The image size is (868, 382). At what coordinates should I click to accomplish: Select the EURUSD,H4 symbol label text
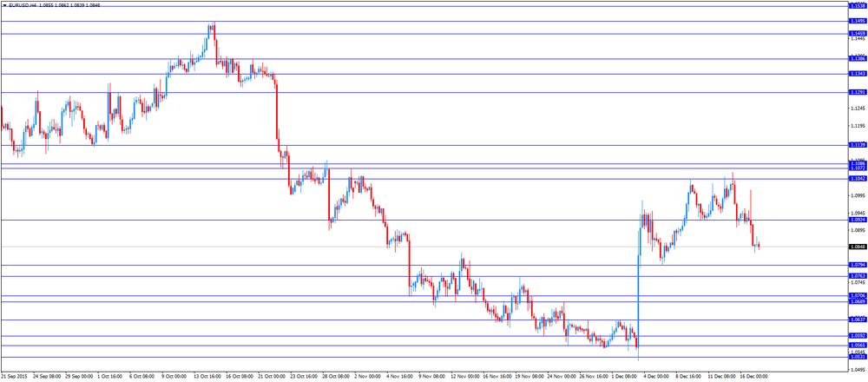tap(23, 4)
